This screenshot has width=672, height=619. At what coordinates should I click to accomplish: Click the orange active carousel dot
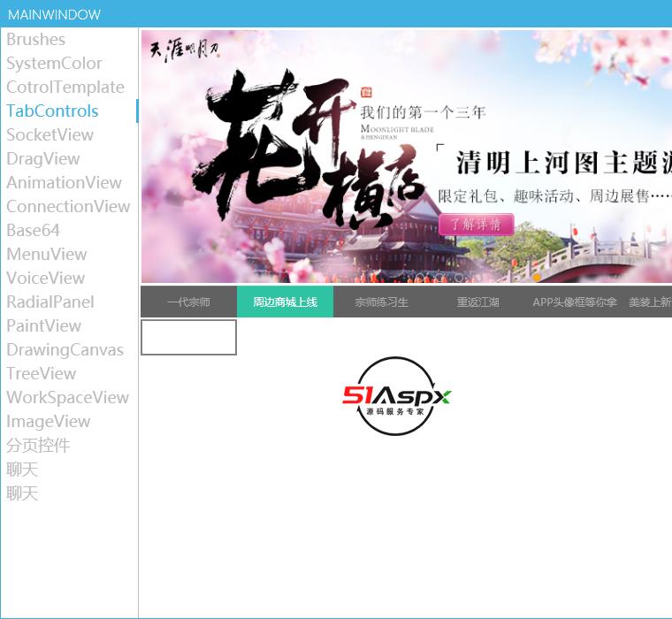point(537,278)
